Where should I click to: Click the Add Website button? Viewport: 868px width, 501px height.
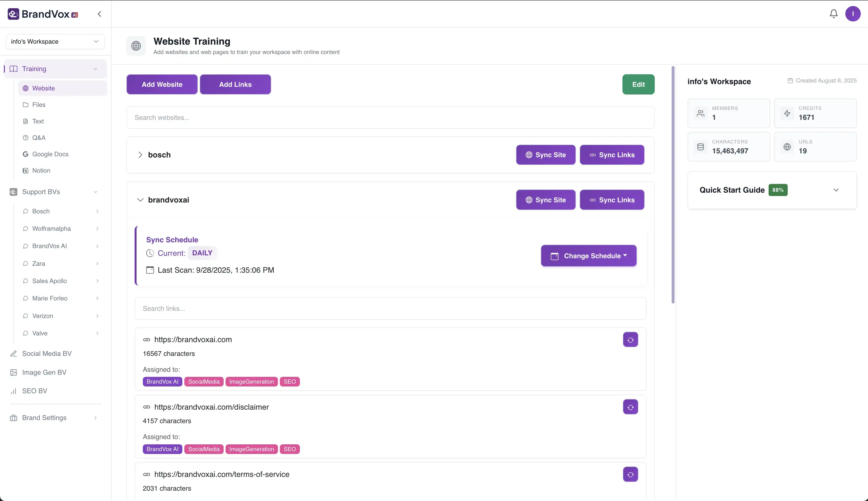pos(162,84)
